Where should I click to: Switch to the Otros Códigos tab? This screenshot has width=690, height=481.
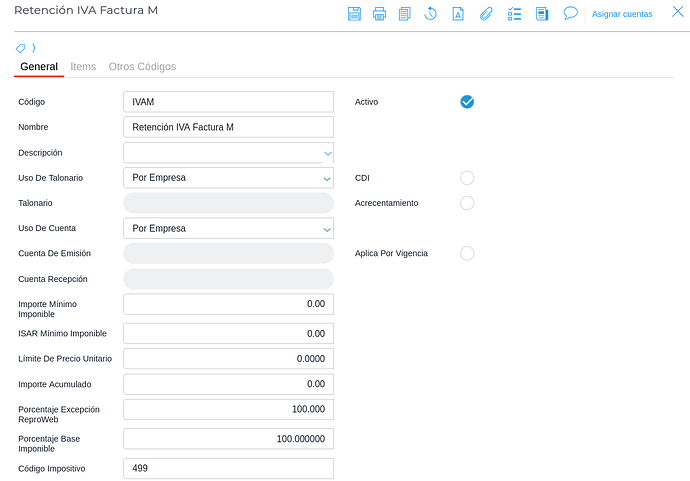coord(142,67)
